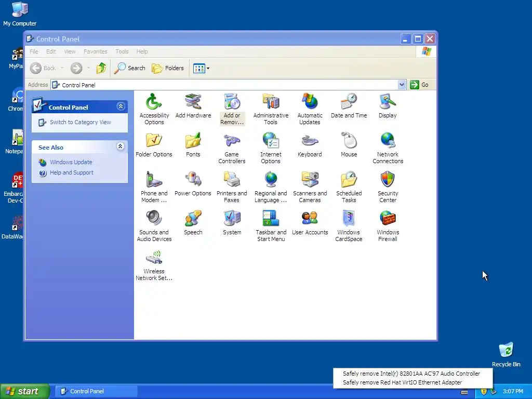The width and height of the screenshot is (532, 399).
Task: Open Power Options icon
Action: pyautogui.click(x=193, y=184)
